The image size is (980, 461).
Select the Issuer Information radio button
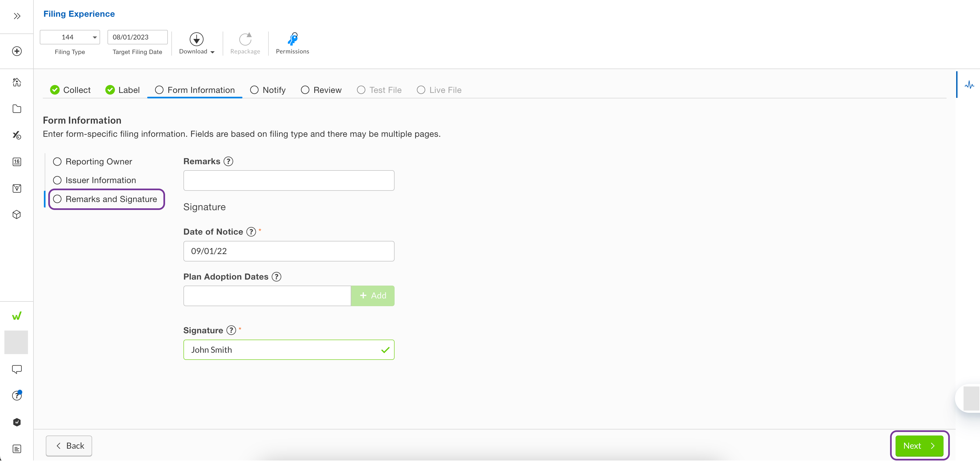[x=58, y=180]
